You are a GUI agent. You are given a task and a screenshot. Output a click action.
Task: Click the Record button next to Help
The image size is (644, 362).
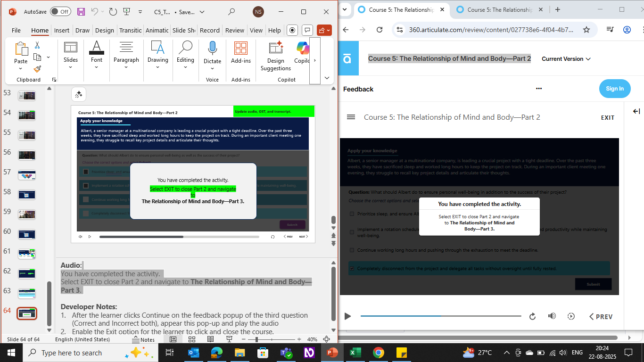(x=292, y=30)
